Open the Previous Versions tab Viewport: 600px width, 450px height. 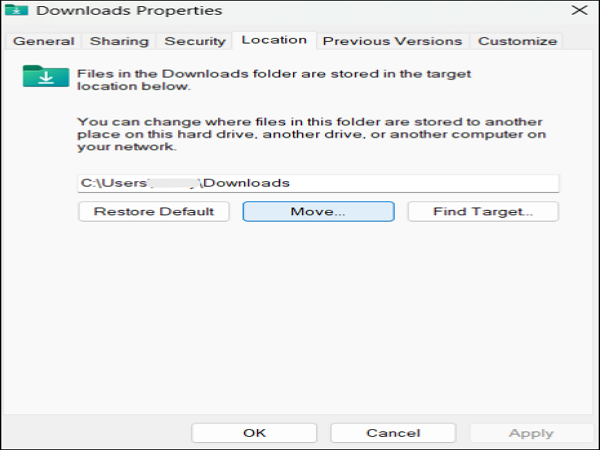(392, 41)
